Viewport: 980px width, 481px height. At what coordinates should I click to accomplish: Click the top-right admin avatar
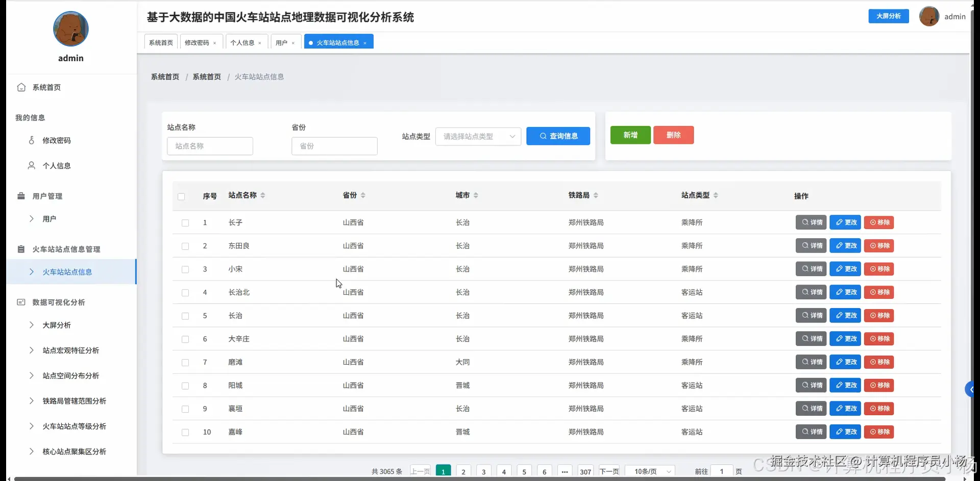tap(929, 16)
